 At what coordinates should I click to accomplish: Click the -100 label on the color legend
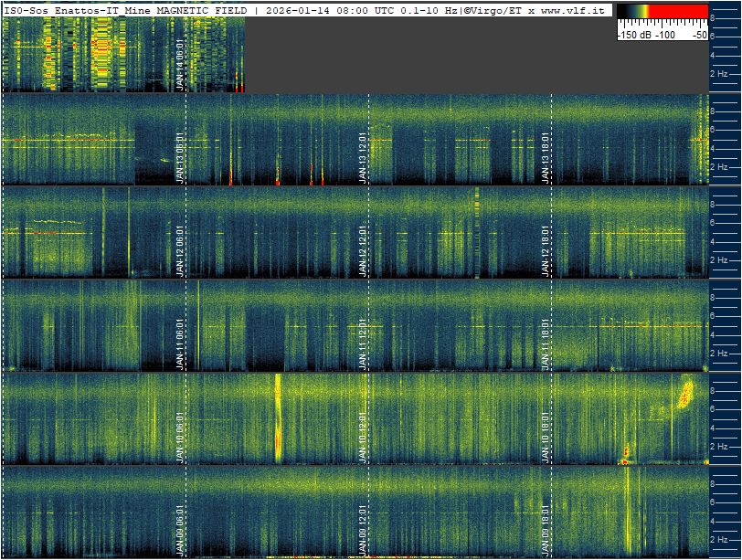665,35
